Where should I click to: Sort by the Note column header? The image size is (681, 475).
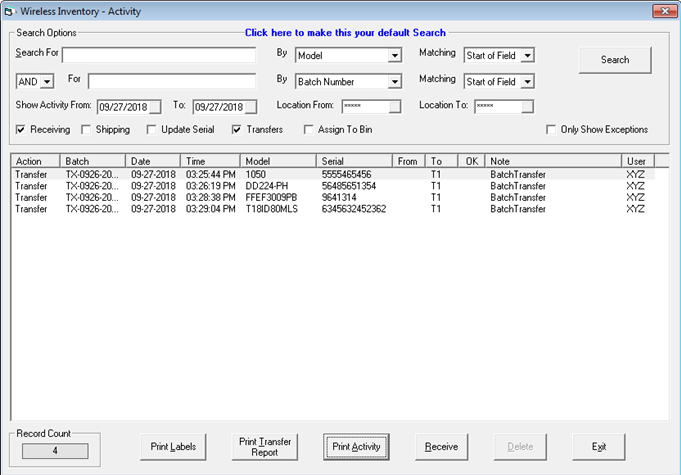click(x=553, y=161)
